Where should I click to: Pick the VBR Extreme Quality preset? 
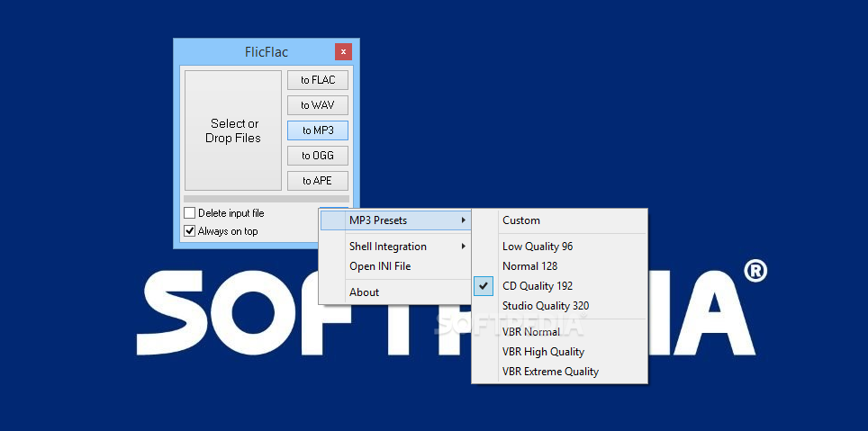click(x=560, y=372)
